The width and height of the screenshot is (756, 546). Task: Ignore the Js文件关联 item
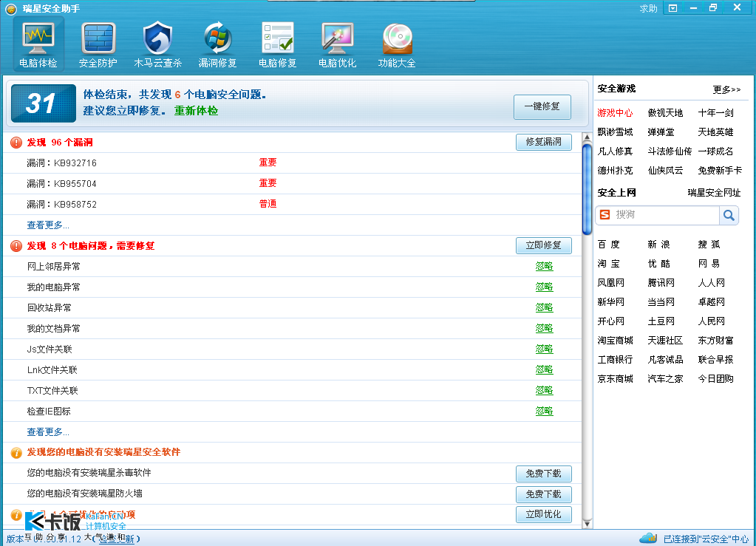tap(545, 349)
